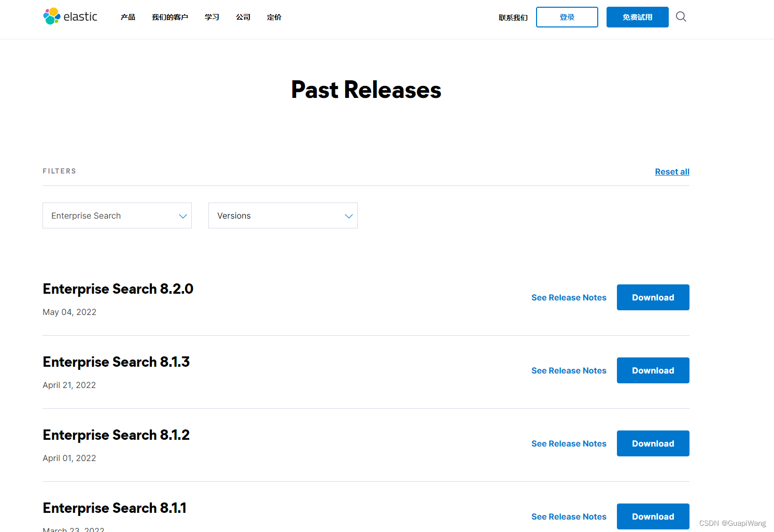Open the 定价 navigation menu

[x=274, y=17]
